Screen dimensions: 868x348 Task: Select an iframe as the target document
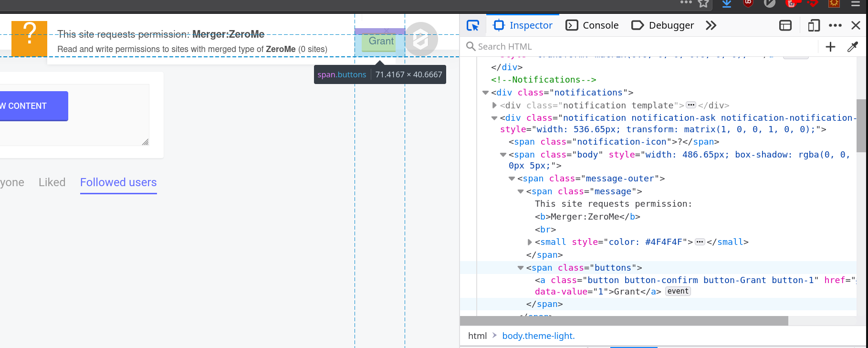pyautogui.click(x=785, y=25)
